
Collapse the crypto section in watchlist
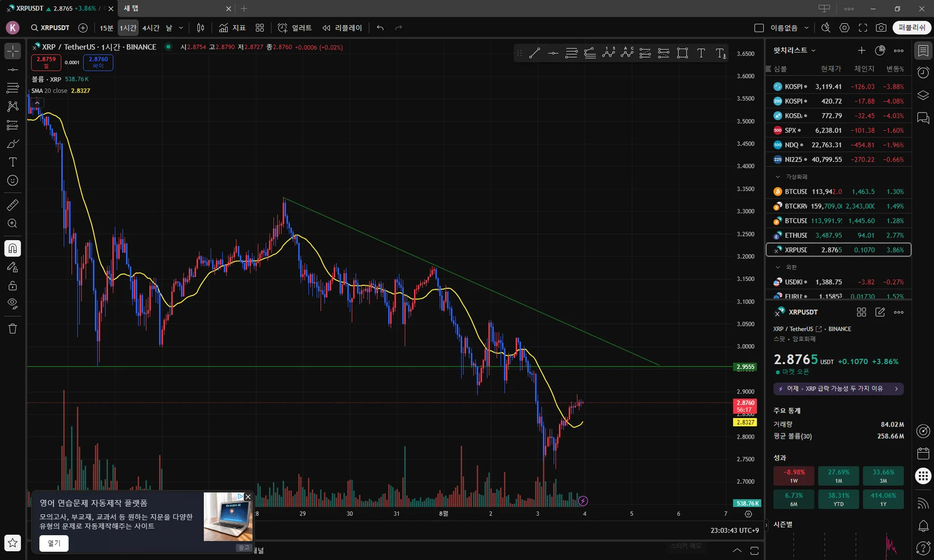[x=777, y=177]
